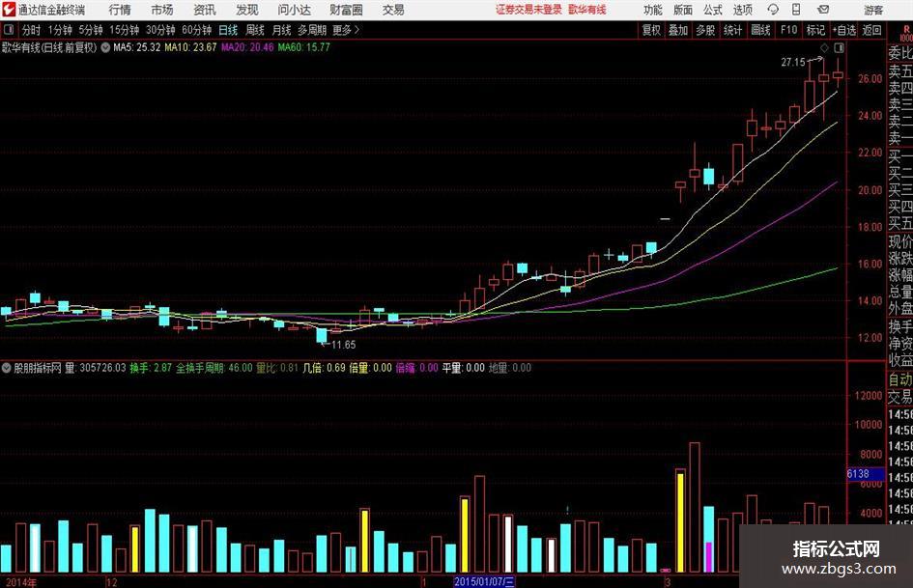Switch to the 月线 monthly chart
This screenshot has width=913, height=588.
click(x=282, y=30)
